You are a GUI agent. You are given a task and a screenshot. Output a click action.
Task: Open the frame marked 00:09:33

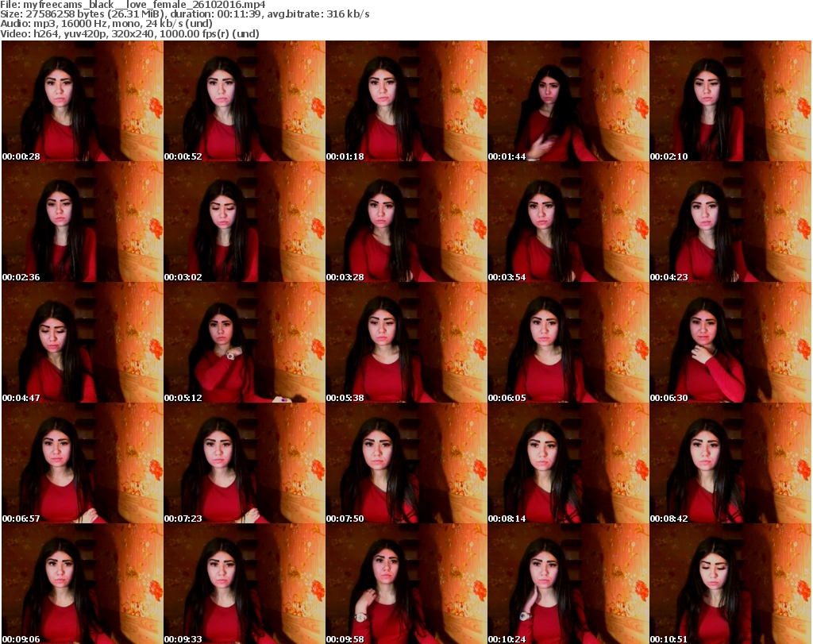pyautogui.click(x=245, y=584)
